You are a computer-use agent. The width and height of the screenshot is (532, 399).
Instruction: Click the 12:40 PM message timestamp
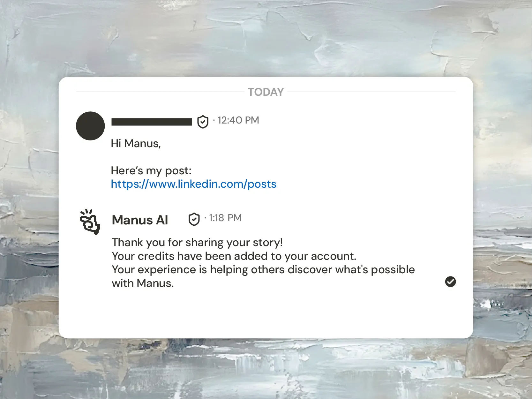238,120
